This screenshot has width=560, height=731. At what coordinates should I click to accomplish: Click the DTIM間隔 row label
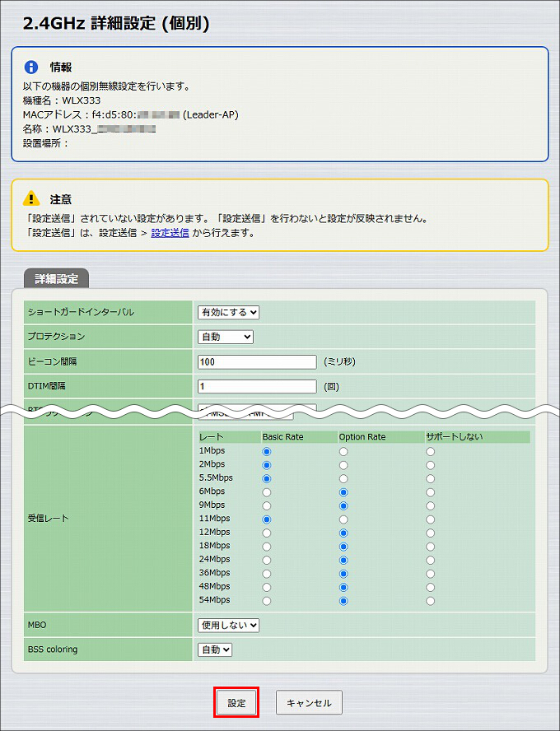(47, 386)
